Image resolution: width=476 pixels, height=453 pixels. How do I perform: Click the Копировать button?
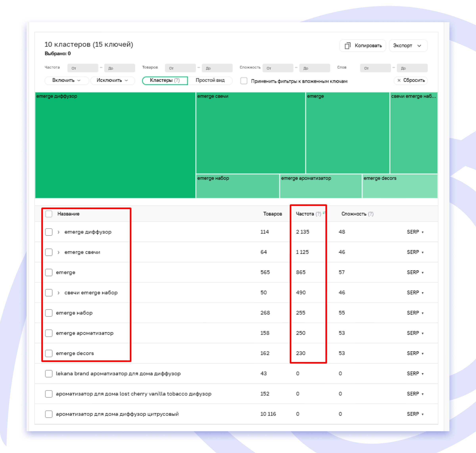click(x=362, y=46)
